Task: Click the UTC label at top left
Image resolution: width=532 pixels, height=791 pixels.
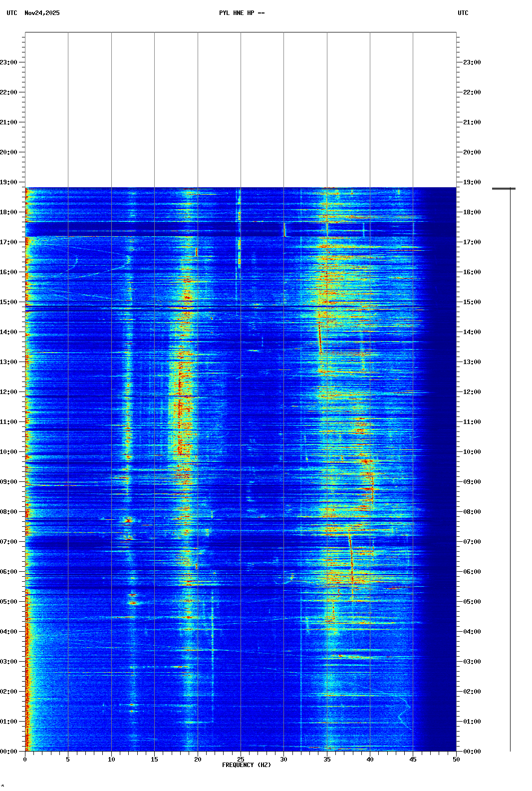Action: coord(11,13)
